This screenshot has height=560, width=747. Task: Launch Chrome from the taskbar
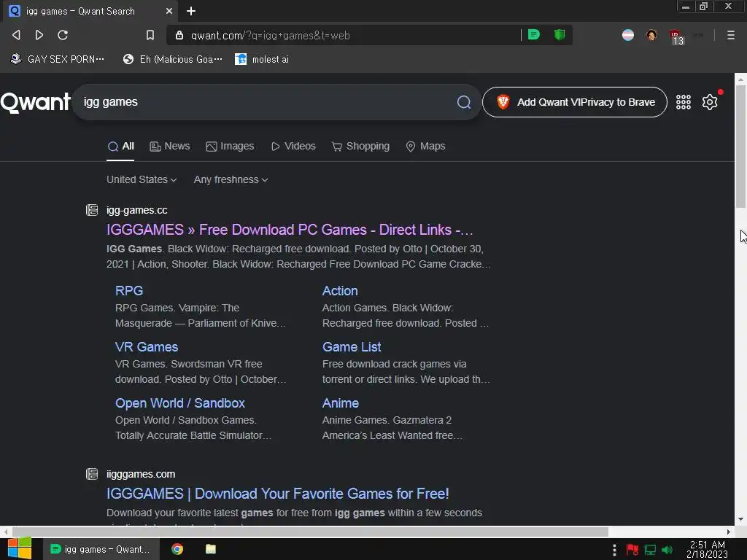pyautogui.click(x=177, y=549)
